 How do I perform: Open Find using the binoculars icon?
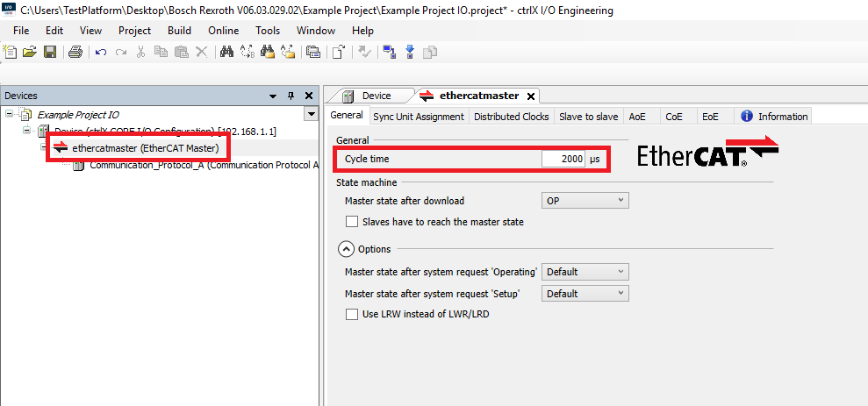(226, 53)
